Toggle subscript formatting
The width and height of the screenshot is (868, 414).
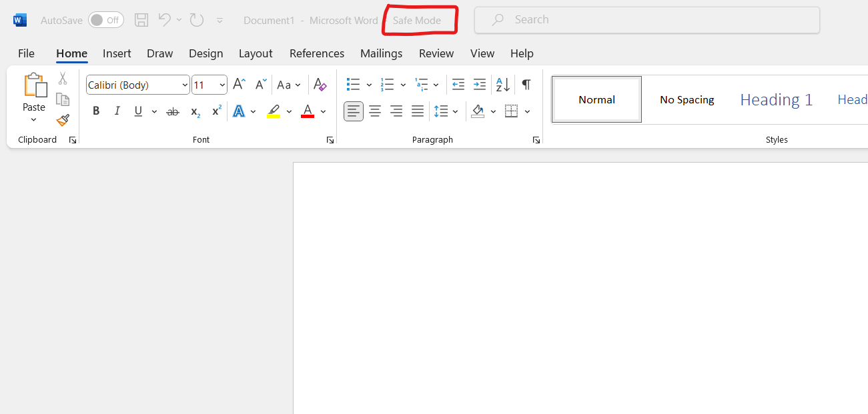[195, 111]
